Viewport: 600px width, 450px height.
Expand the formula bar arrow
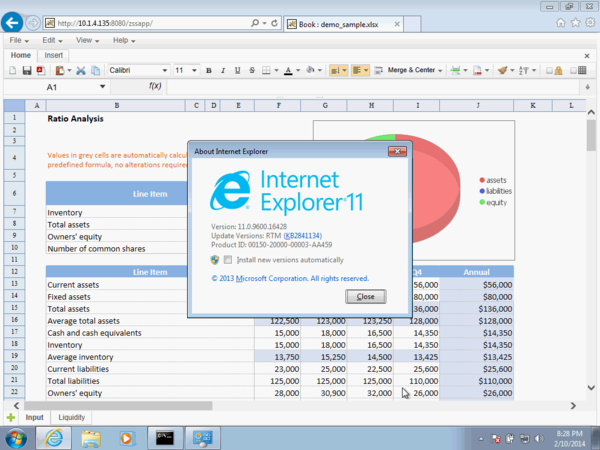587,87
